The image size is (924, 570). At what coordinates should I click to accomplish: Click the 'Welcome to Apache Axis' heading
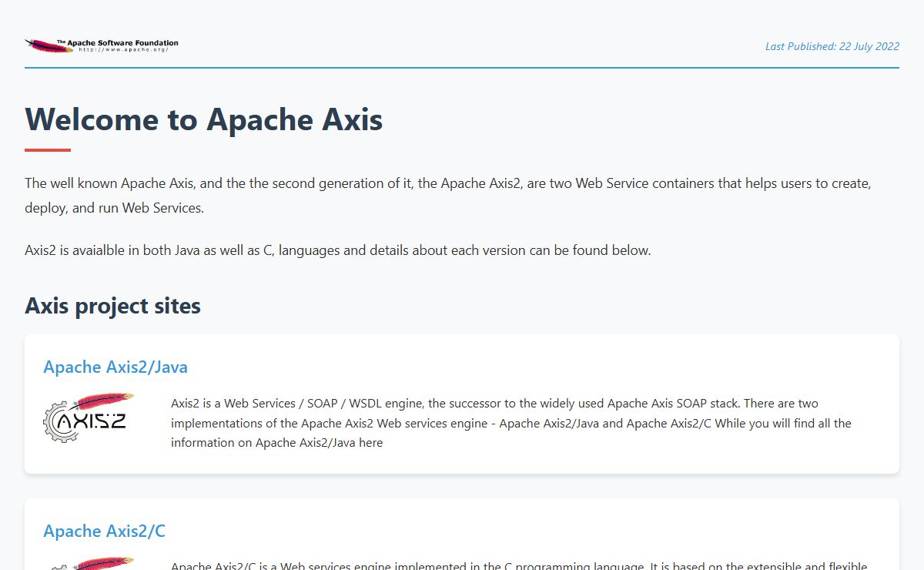click(x=204, y=119)
